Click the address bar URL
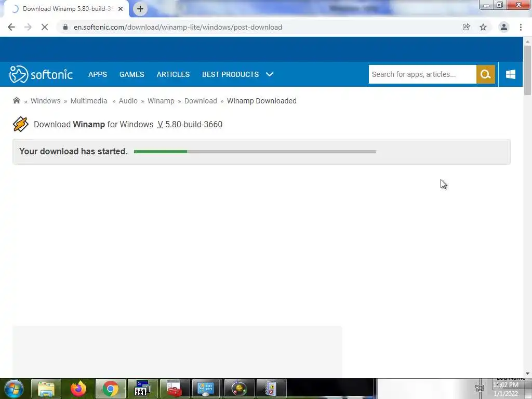The width and height of the screenshot is (532, 399). tap(178, 27)
